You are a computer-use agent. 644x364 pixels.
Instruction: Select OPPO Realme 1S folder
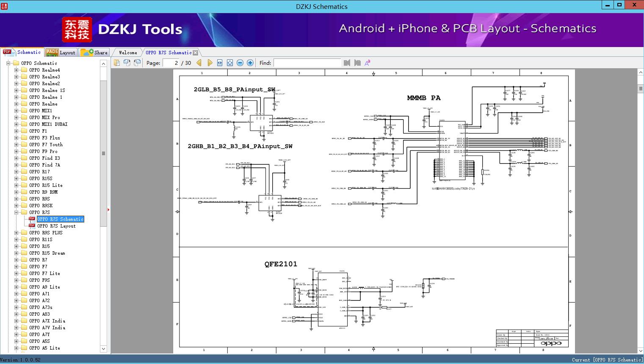pos(47,90)
